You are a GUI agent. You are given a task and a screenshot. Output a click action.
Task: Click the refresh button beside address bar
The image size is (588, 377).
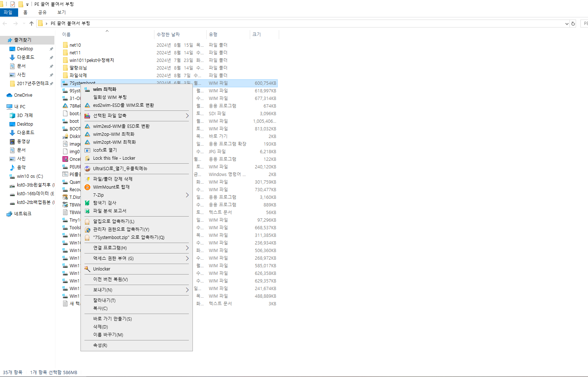(573, 24)
